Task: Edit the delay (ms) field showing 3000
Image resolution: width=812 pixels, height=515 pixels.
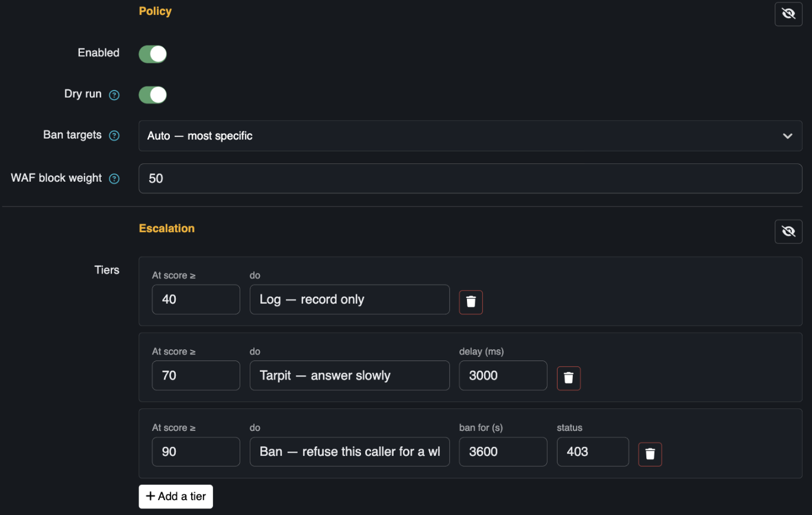Action: [503, 375]
